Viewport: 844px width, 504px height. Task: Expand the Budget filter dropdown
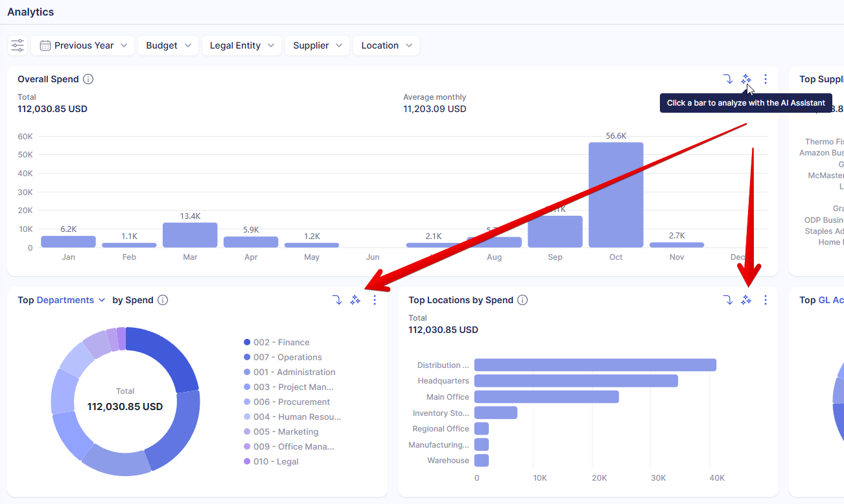pyautogui.click(x=169, y=45)
